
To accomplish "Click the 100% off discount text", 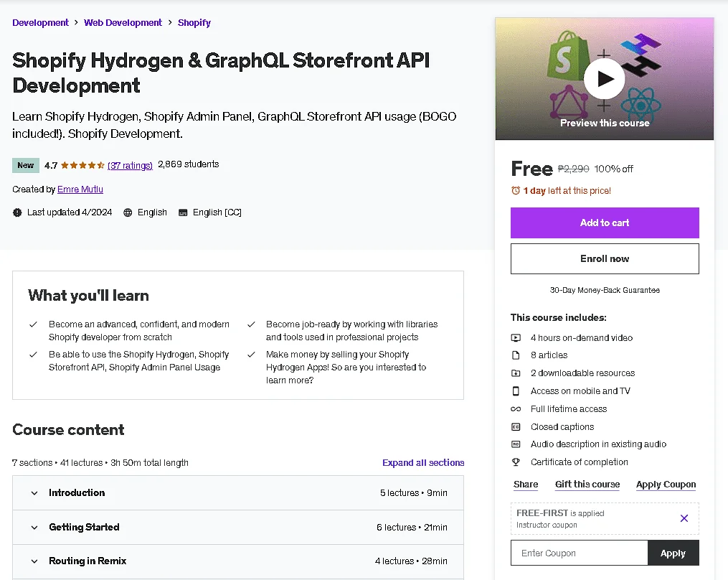I will point(613,169).
